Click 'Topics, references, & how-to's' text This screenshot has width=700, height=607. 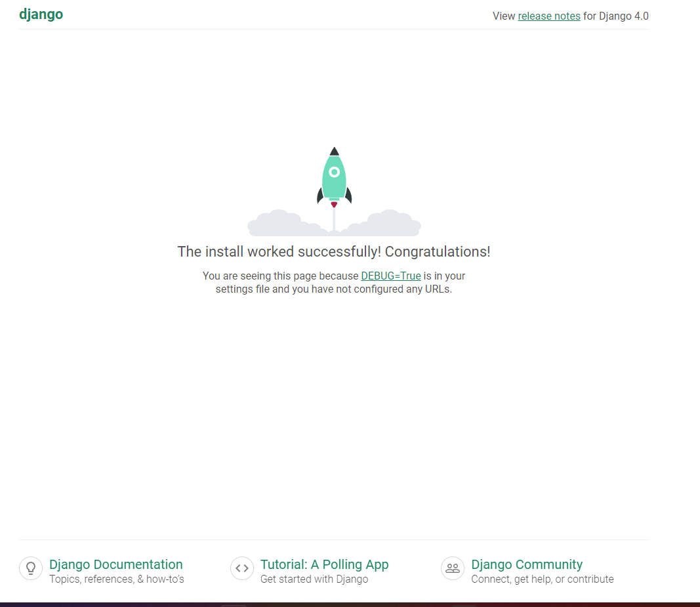[x=117, y=579]
